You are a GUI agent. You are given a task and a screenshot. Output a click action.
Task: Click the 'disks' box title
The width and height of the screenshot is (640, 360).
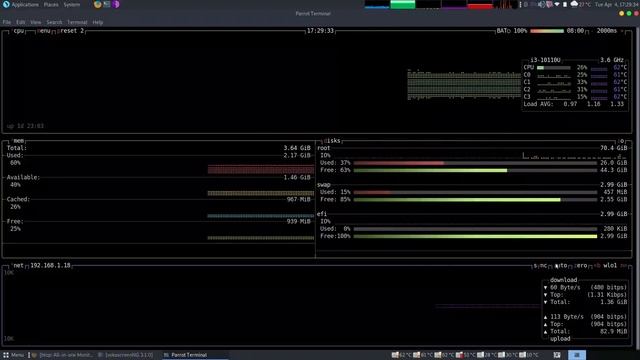tap(332, 140)
